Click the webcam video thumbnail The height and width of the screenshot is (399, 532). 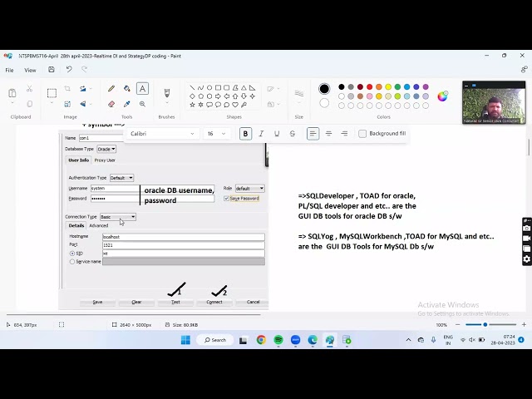[x=494, y=102]
